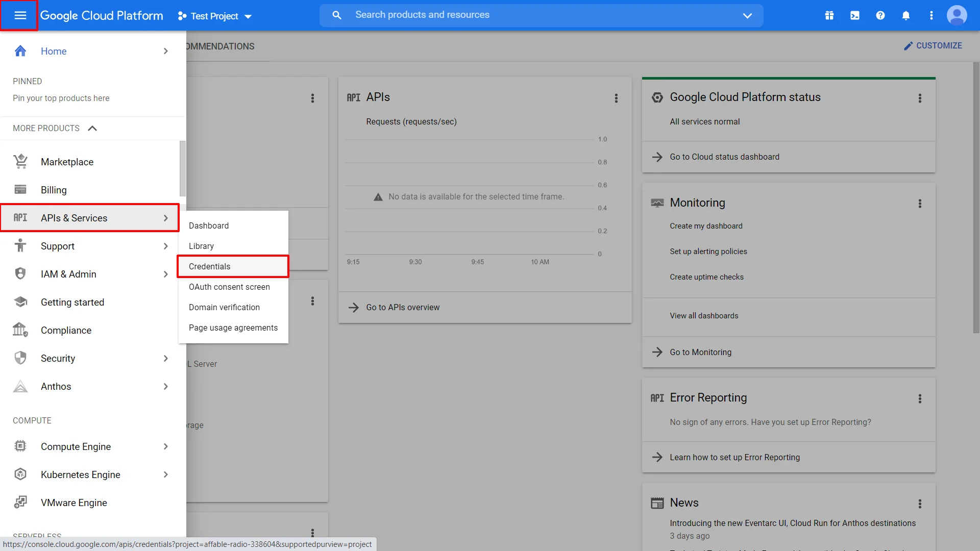Select Library in the APIs submenu

tap(233, 246)
